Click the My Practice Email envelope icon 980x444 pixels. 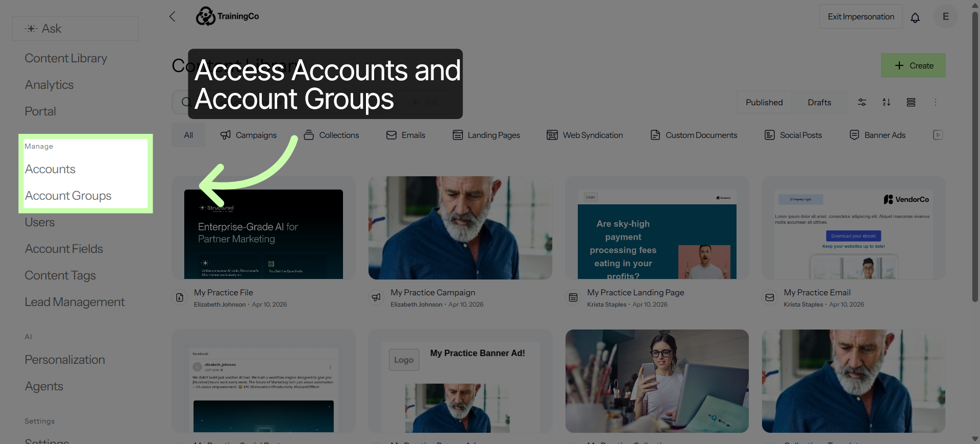point(770,297)
